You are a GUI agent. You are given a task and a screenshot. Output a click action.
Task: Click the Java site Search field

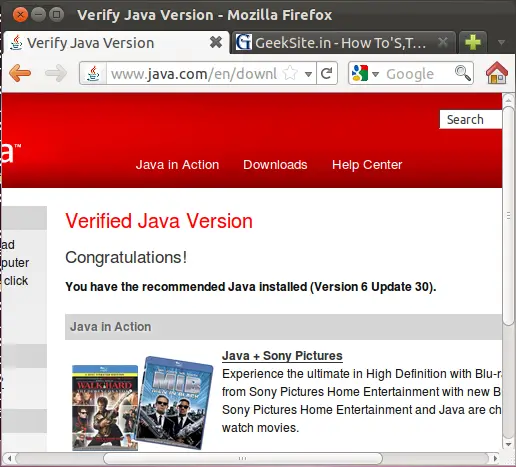click(x=471, y=119)
